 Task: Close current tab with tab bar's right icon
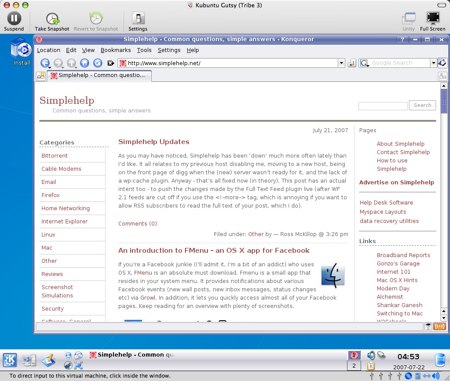pyautogui.click(x=442, y=76)
